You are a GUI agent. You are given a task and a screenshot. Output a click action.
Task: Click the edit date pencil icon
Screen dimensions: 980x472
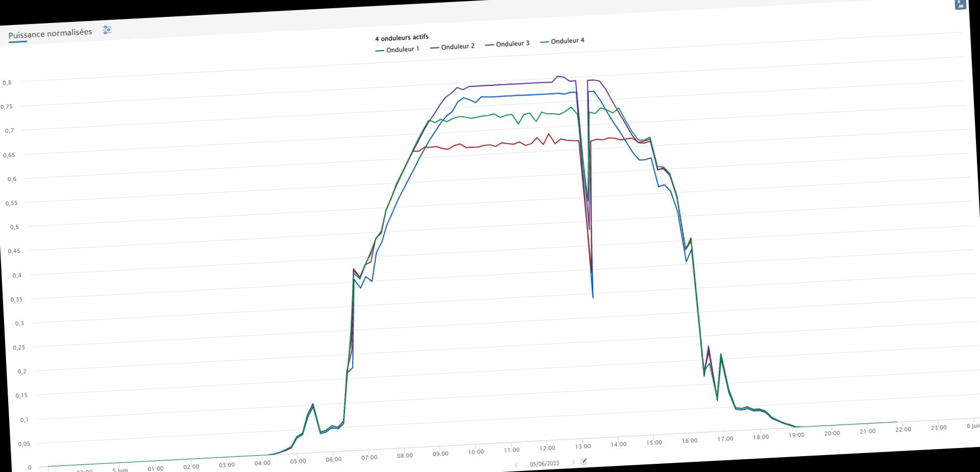(x=584, y=461)
